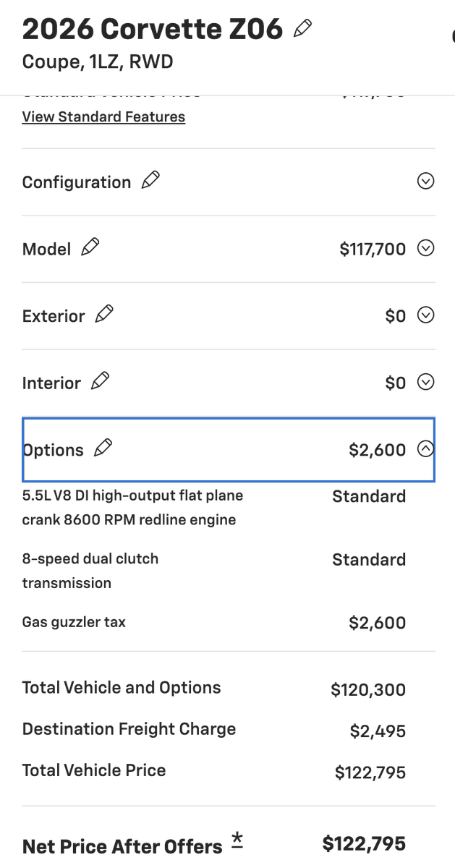Viewport: 455px width, 868px height.
Task: Expand the Interior row chevron
Action: (x=426, y=383)
